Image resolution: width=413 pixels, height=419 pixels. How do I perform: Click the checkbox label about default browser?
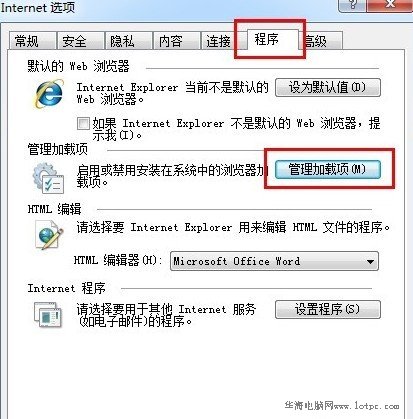coord(236,129)
